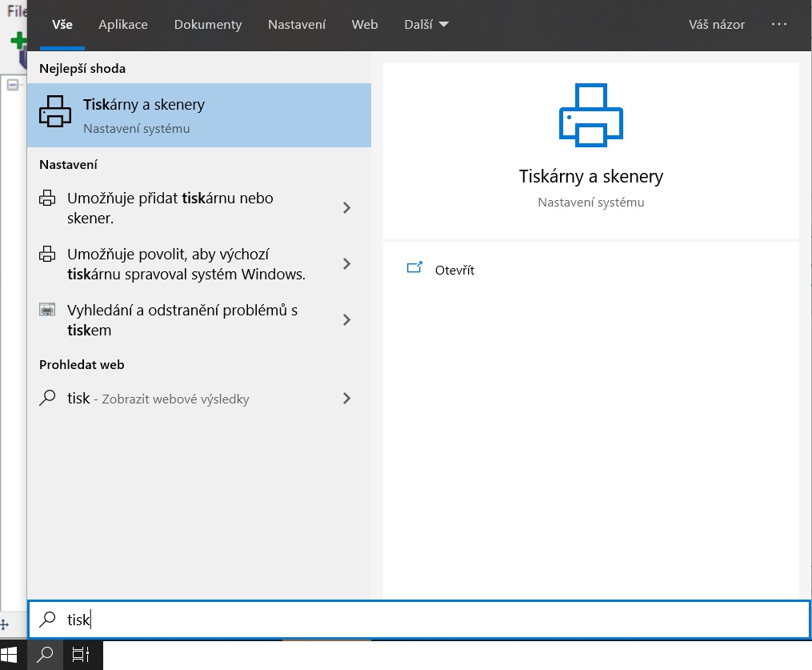Switch to the Aplikace tab
Viewport: 812px width, 670px height.
123,25
